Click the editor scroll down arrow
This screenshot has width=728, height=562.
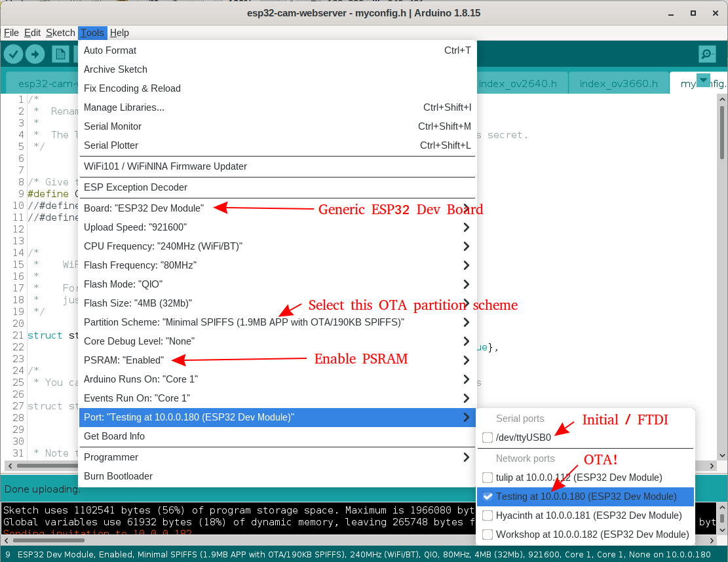722,456
